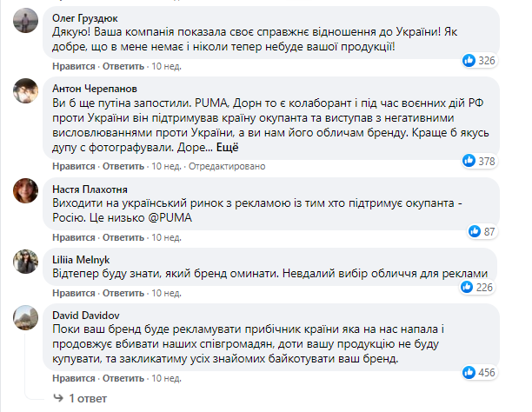
Task: Click like reaction icon showing 87
Action: coord(475,230)
